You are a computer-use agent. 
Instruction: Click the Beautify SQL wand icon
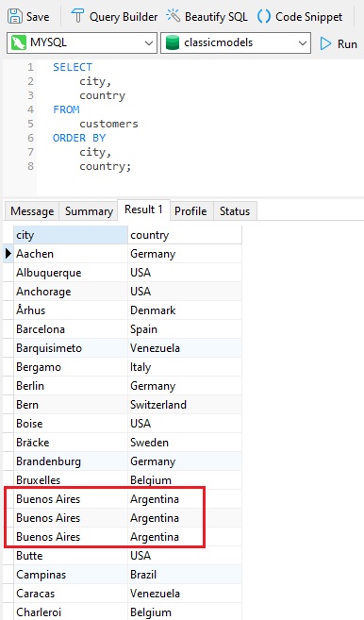click(174, 16)
